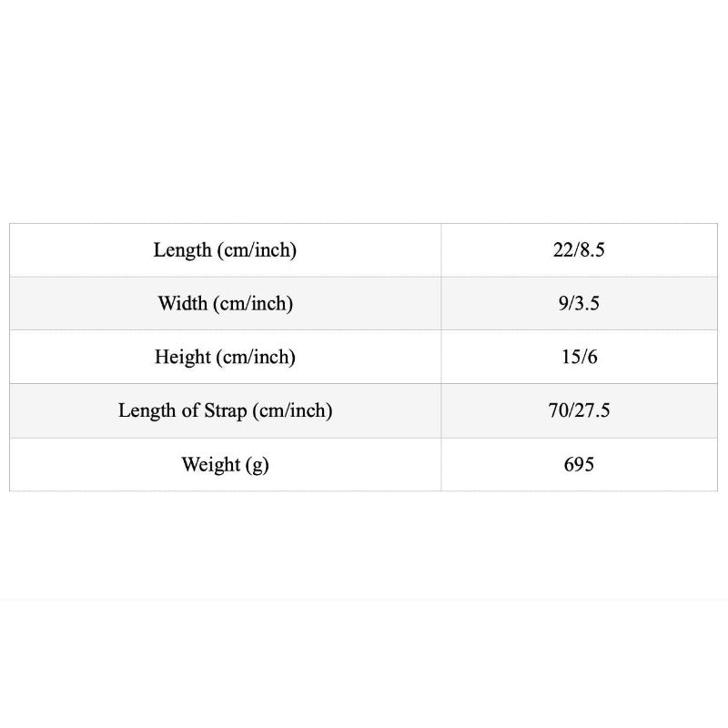
Task: Click the word Width in the table
Action: (183, 303)
